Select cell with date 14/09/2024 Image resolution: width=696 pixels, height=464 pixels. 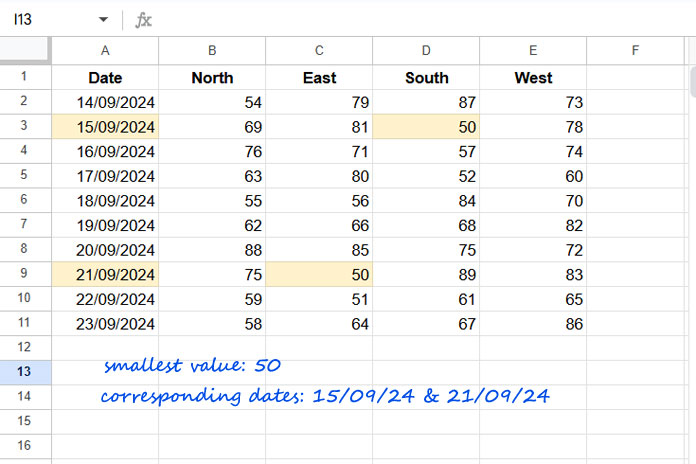coord(105,102)
